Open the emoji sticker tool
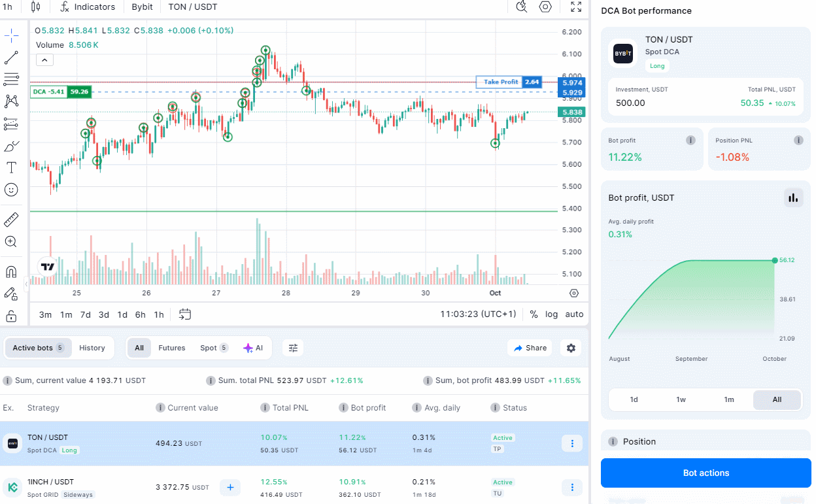Viewport: 816px width, 504px height. click(11, 190)
